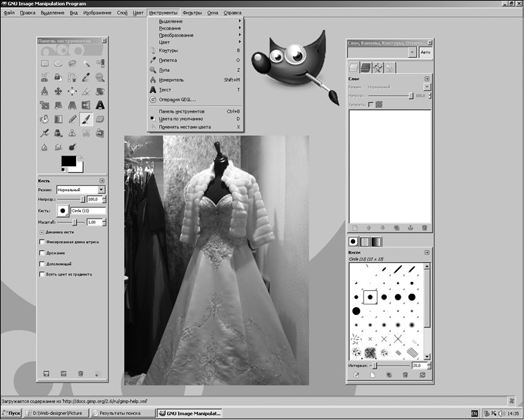Open the Фильтры menu
The height and width of the screenshot is (420, 524).
(x=192, y=13)
